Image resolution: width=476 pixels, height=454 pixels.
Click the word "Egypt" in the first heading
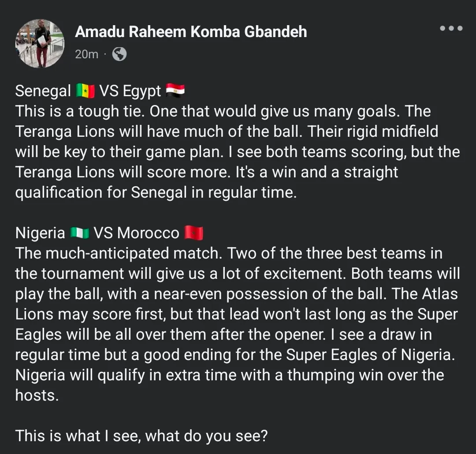coord(142,91)
